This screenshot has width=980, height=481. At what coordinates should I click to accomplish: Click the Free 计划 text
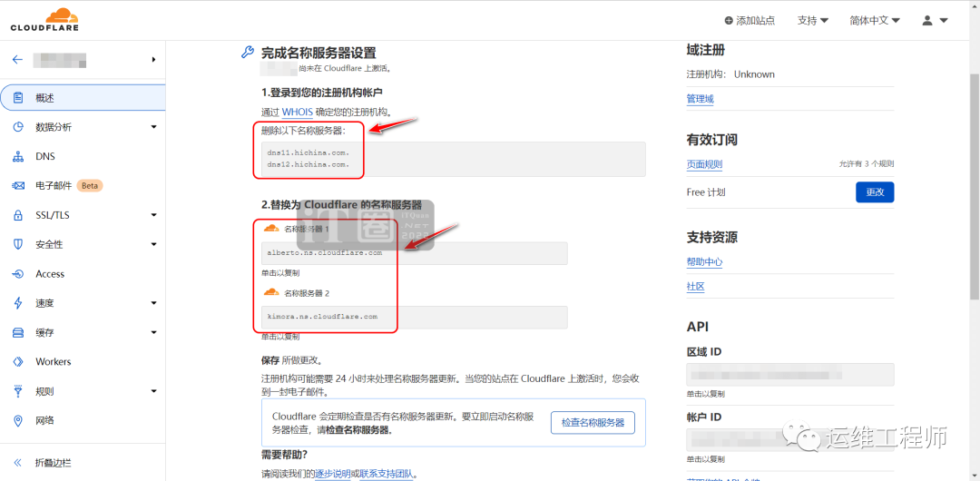click(x=706, y=192)
